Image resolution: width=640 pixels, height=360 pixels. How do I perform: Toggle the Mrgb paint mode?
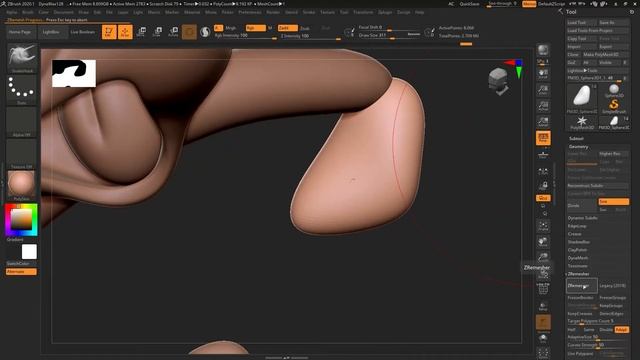coord(231,28)
